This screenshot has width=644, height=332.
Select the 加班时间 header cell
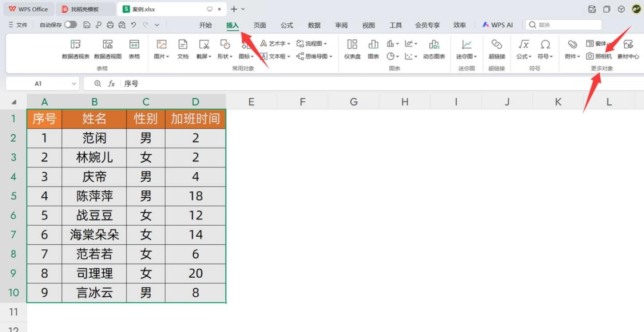[x=196, y=119]
